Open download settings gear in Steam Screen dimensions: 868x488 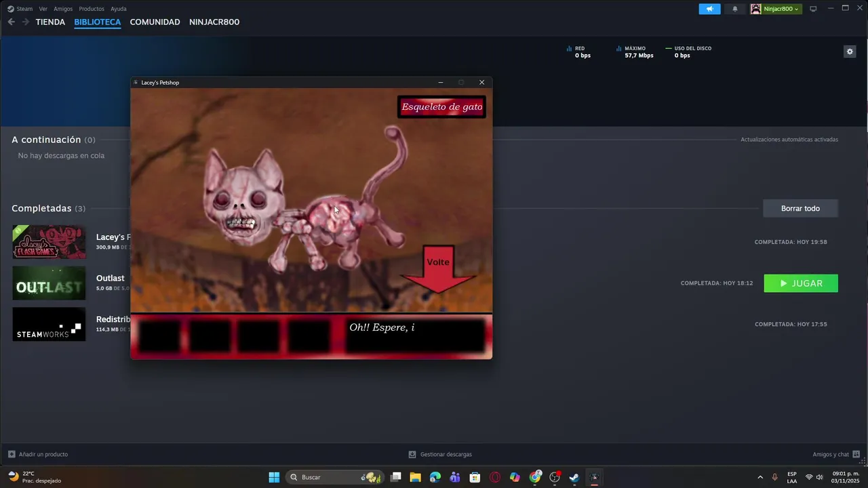850,52
